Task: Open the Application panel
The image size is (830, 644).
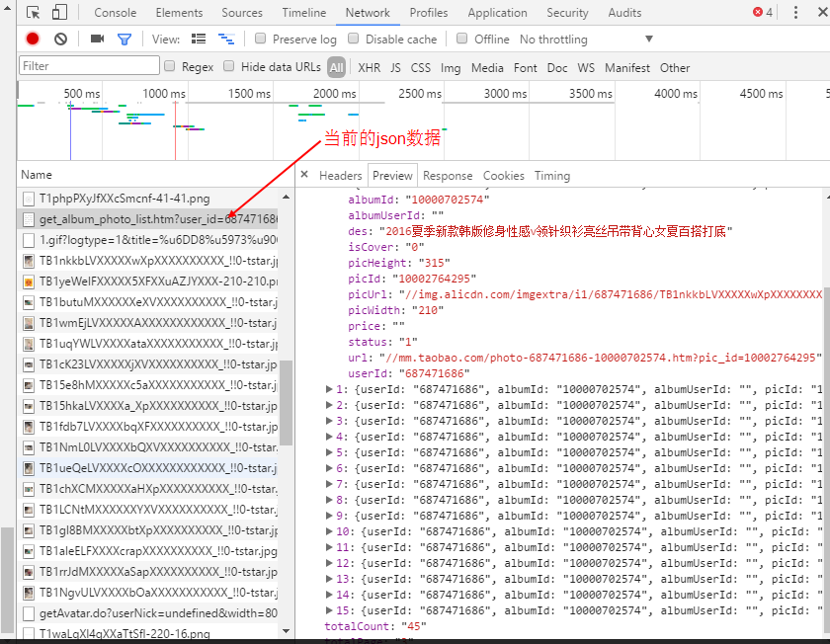Action: click(497, 13)
